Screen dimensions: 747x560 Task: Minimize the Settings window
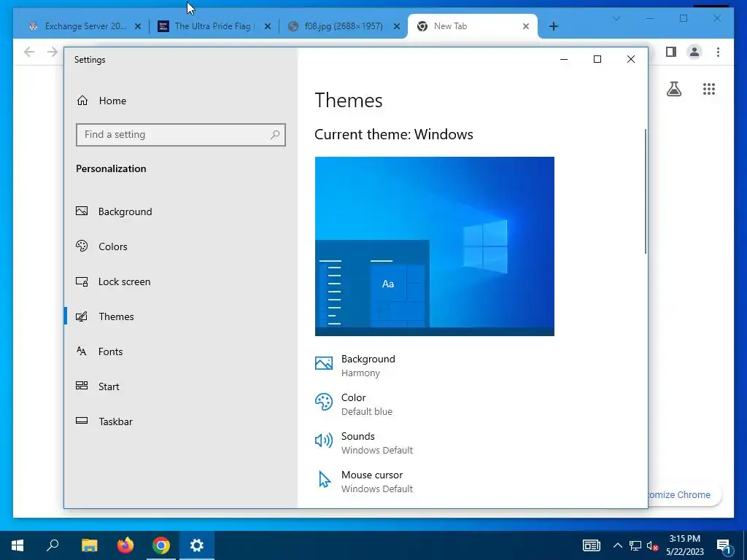(564, 59)
